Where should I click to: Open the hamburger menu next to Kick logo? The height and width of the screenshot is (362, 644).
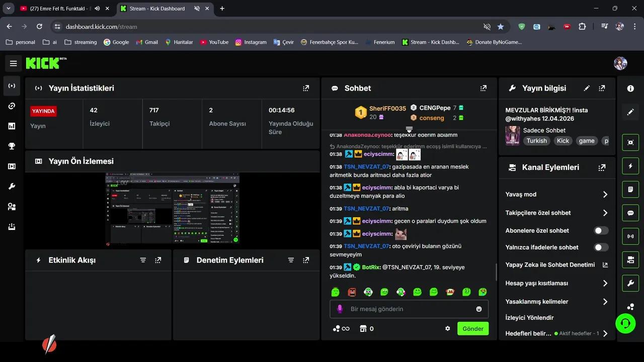coord(14,63)
